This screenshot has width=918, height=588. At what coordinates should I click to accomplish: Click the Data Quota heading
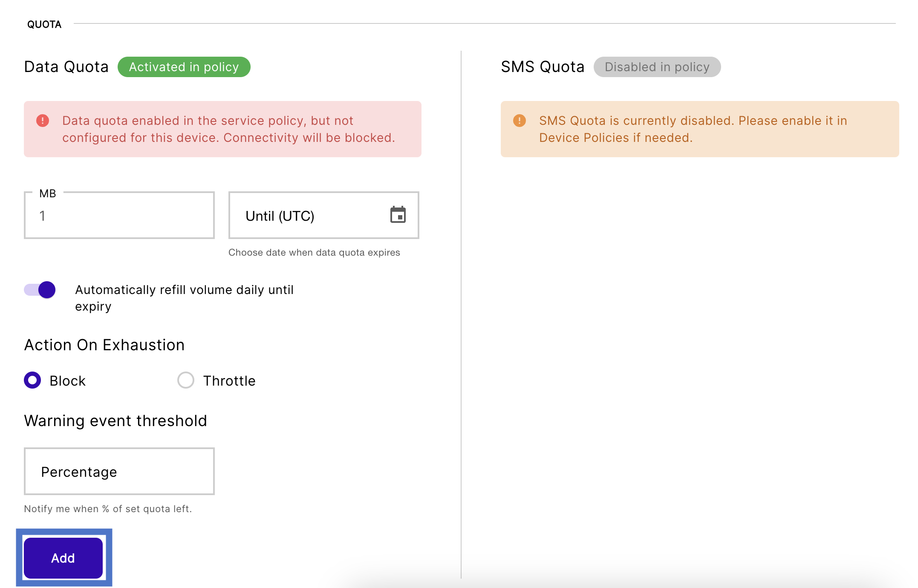(66, 67)
